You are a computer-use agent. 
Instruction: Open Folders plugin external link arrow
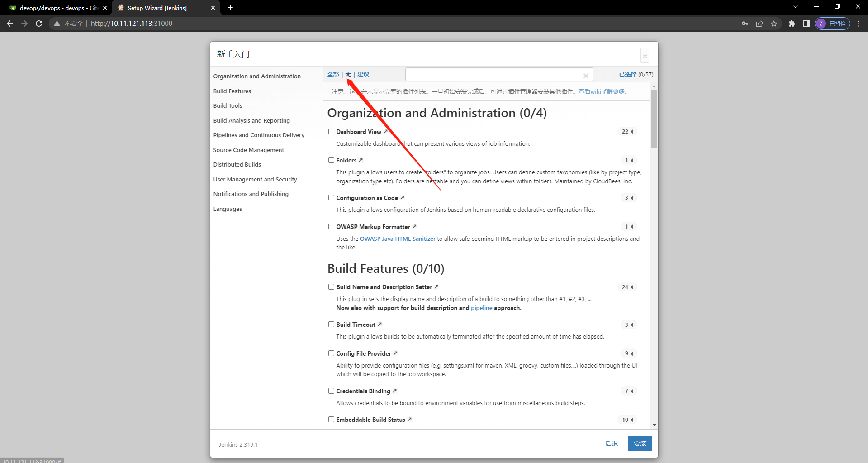360,160
